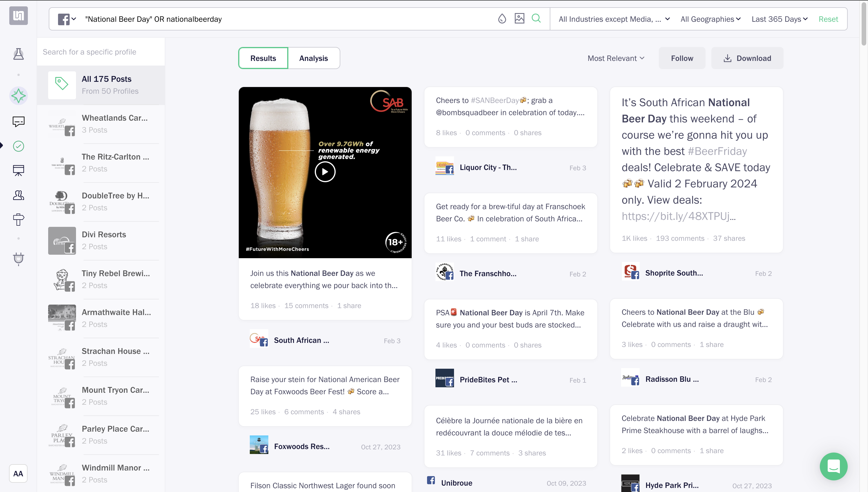Screen dimensions: 868x492
Task: Click the Facebook platform toggle icon
Action: (x=64, y=19)
